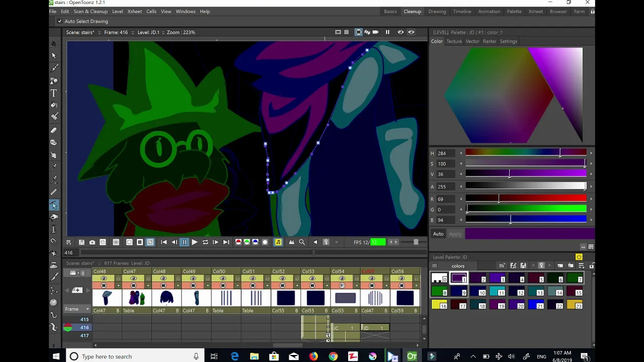Open the Windows menu
The height and width of the screenshot is (362, 644).
pos(186,11)
